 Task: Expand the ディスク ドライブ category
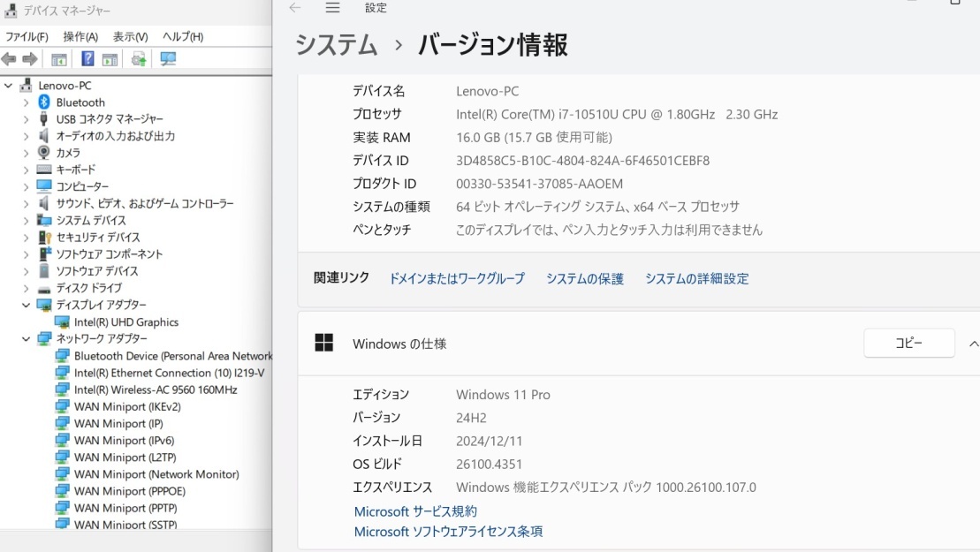[26, 289]
